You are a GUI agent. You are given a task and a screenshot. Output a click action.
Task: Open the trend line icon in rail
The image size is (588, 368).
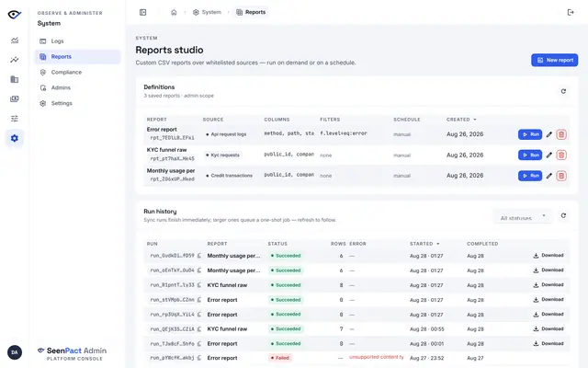(15, 60)
